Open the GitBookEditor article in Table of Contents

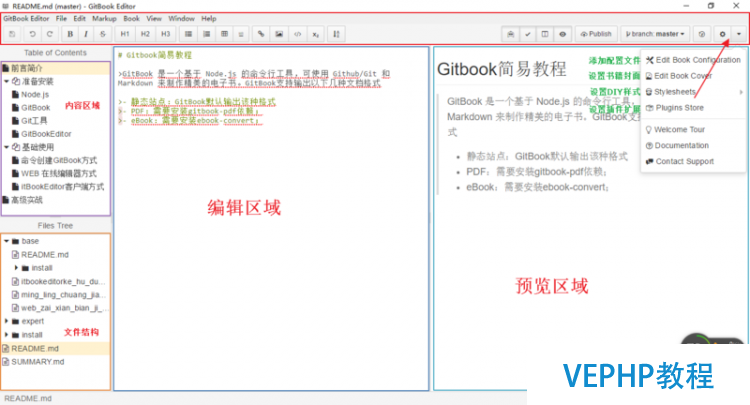click(46, 134)
